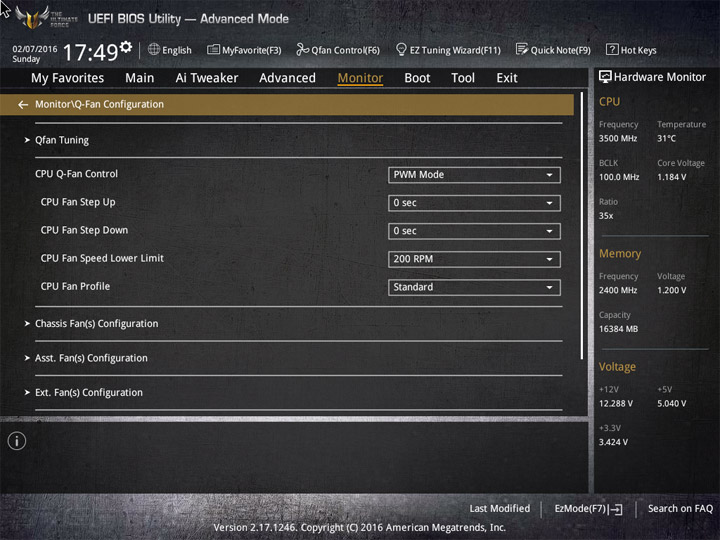The image size is (720, 540).
Task: Click Search on FAQ link
Action: [681, 509]
